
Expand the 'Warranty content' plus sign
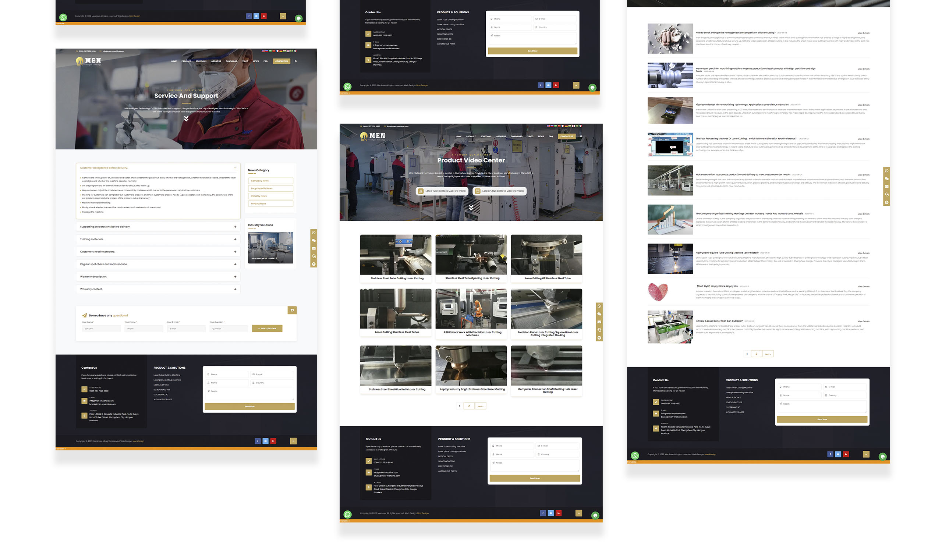click(235, 289)
